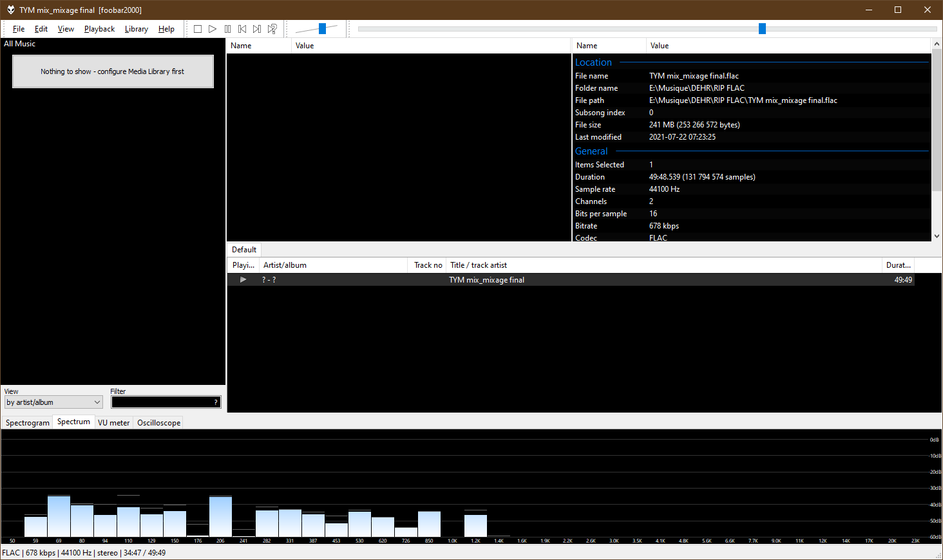943x560 pixels.
Task: Click the seek bar position handle
Action: pos(762,28)
